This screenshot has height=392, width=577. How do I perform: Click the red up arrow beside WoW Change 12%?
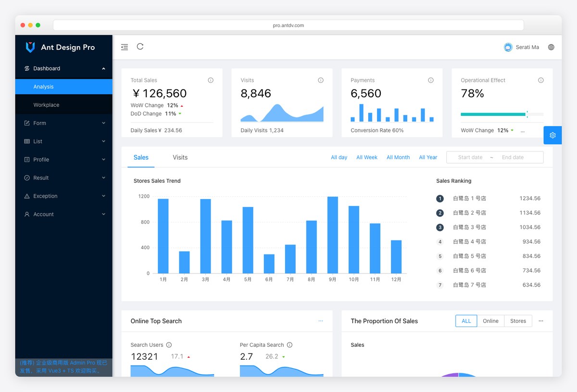pos(182,106)
